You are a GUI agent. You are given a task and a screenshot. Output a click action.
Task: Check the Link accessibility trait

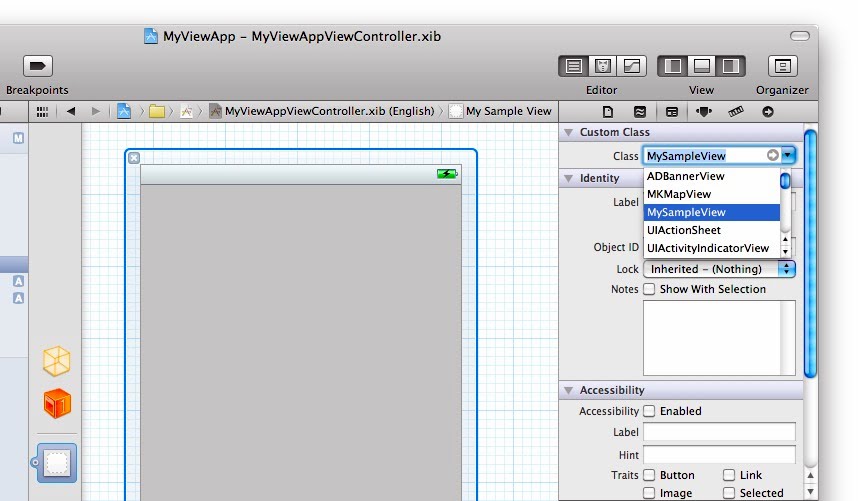pyautogui.click(x=729, y=475)
